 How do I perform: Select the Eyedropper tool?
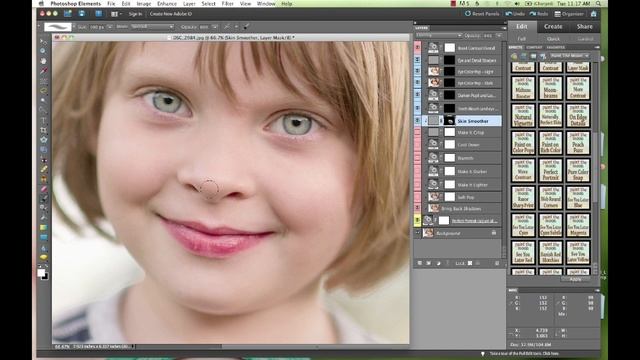coord(43,71)
